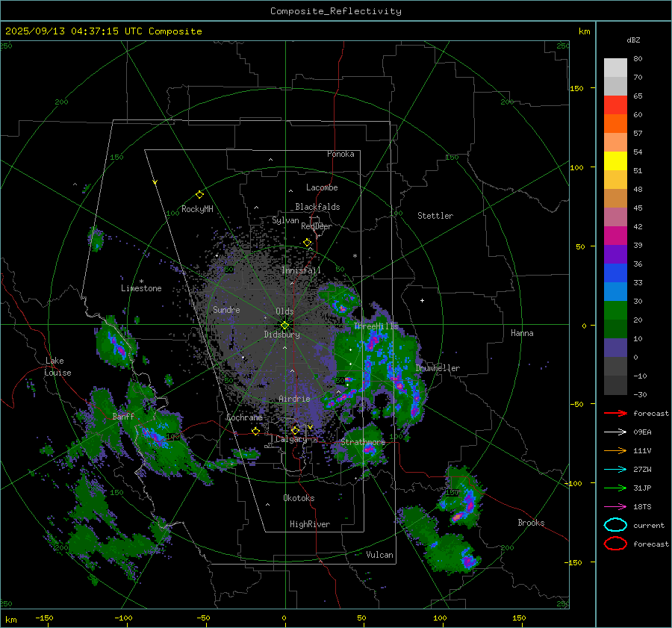Click the ThreeHills city label
The image size is (672, 628).
coord(376,326)
